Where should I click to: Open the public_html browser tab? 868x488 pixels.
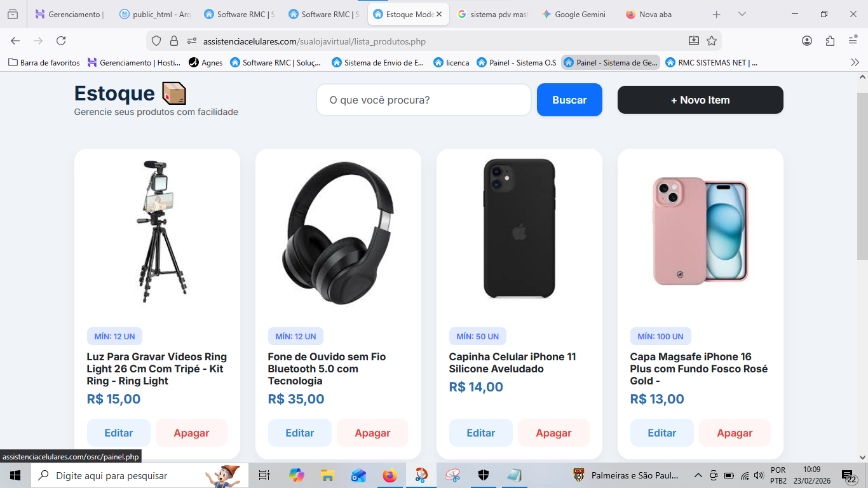point(155,14)
